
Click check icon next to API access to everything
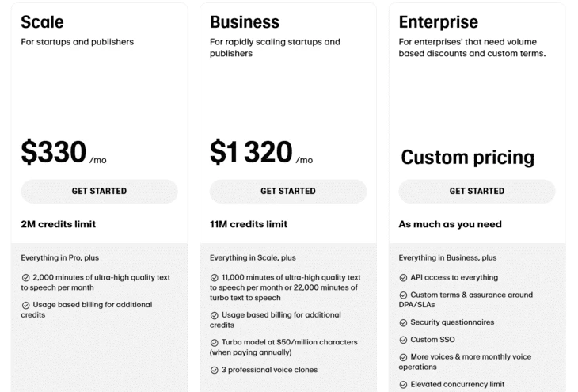[403, 278]
